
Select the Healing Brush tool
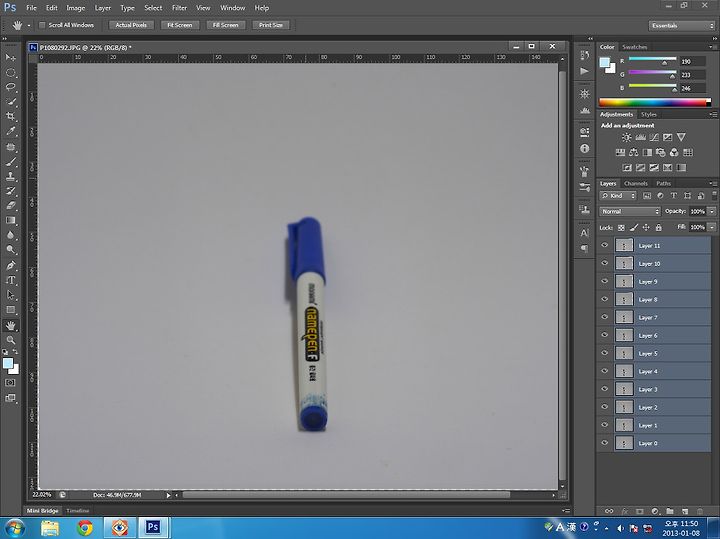10,147
